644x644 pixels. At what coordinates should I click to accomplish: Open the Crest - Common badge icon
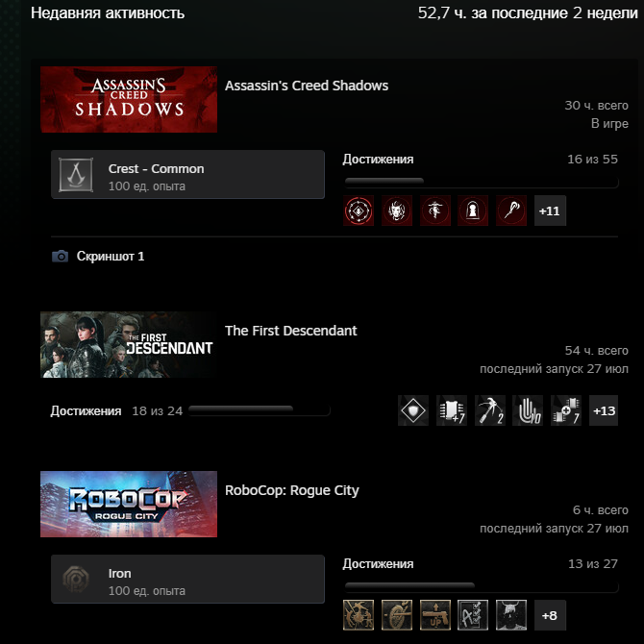pos(76,175)
